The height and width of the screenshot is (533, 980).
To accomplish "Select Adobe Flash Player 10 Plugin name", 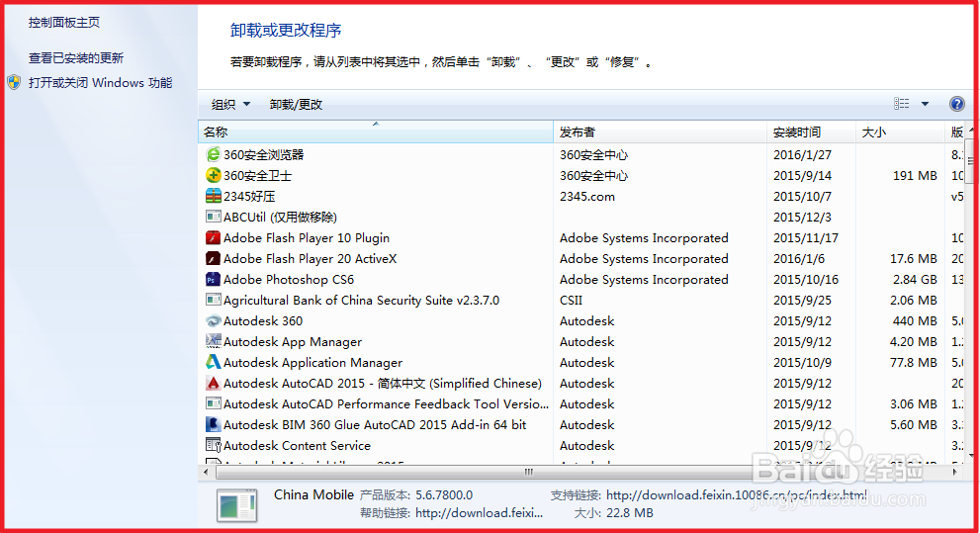I will (x=307, y=237).
